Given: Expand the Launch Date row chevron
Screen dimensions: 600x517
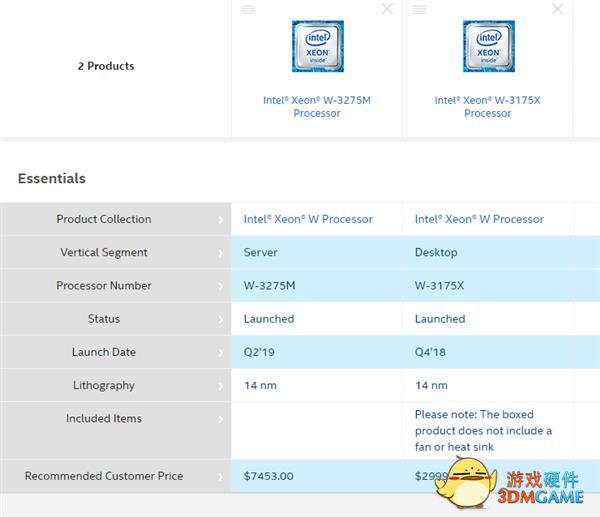Looking at the screenshot, I should pos(220,352).
